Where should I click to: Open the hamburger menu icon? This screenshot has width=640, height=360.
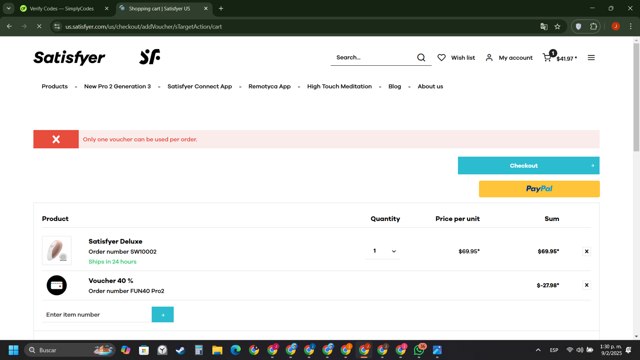point(591,58)
